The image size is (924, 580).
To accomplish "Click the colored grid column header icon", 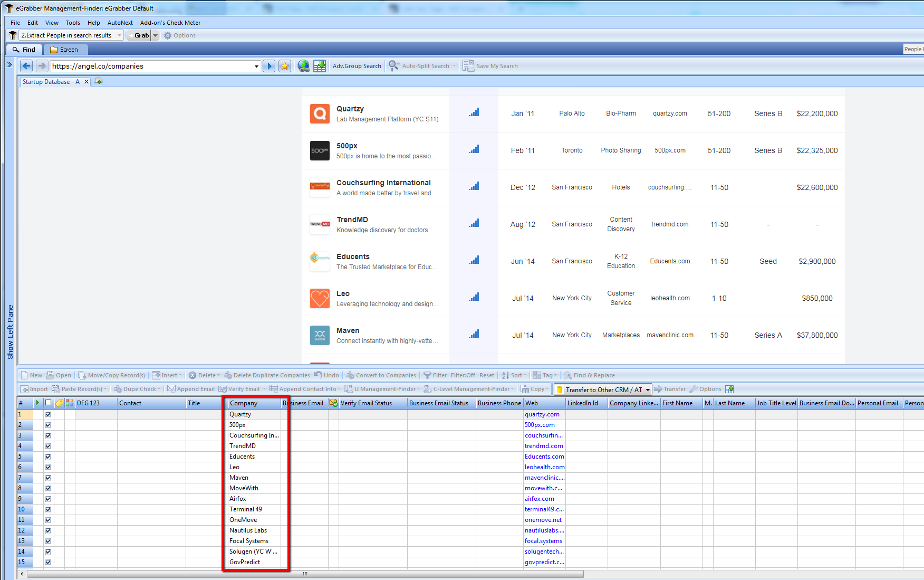I will point(70,403).
